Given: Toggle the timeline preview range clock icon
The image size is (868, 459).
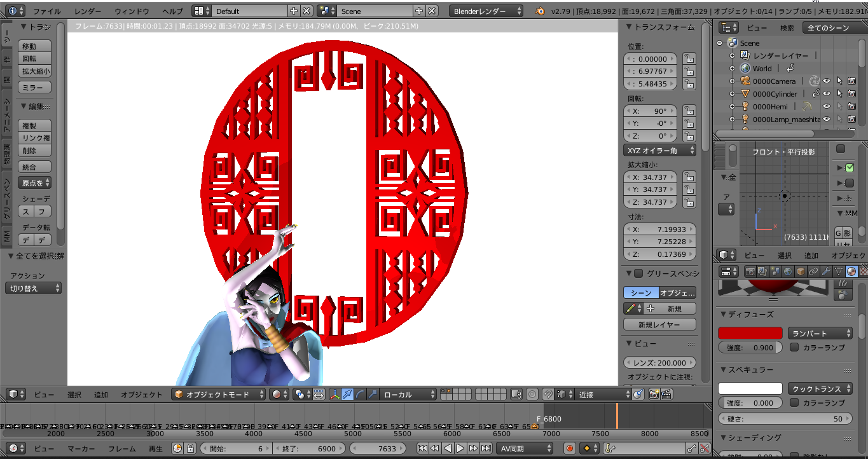Looking at the screenshot, I should click(x=177, y=448).
